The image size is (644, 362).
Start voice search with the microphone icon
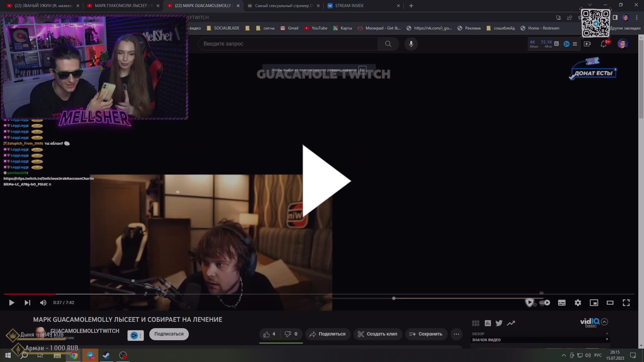point(411,44)
